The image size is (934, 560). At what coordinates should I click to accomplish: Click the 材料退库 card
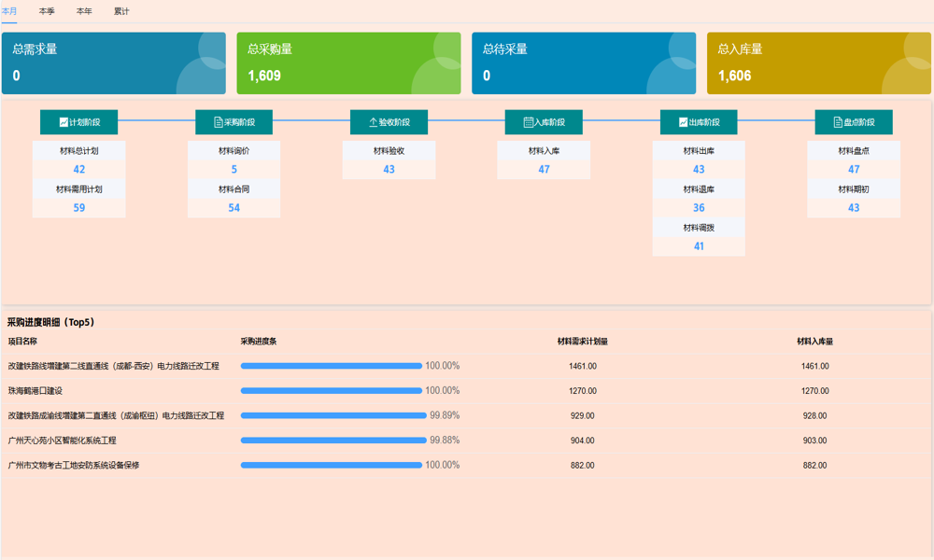pyautogui.click(x=699, y=197)
